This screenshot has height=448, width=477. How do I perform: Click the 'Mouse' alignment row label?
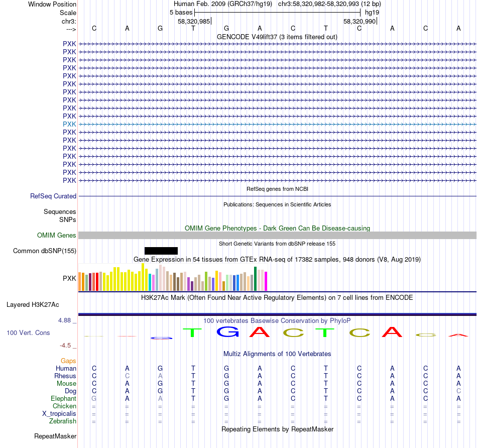click(x=66, y=384)
